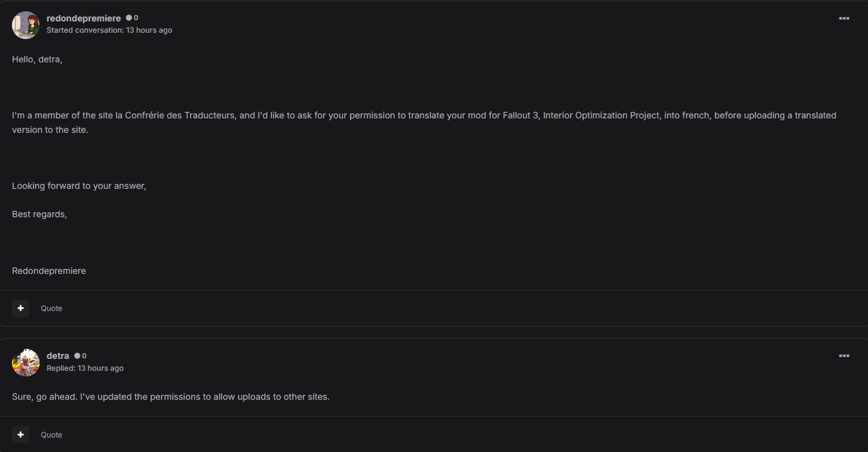The image size is (868, 452).
Task: Click the 'Hello, detra,' greeting line
Action: pyautogui.click(x=37, y=59)
